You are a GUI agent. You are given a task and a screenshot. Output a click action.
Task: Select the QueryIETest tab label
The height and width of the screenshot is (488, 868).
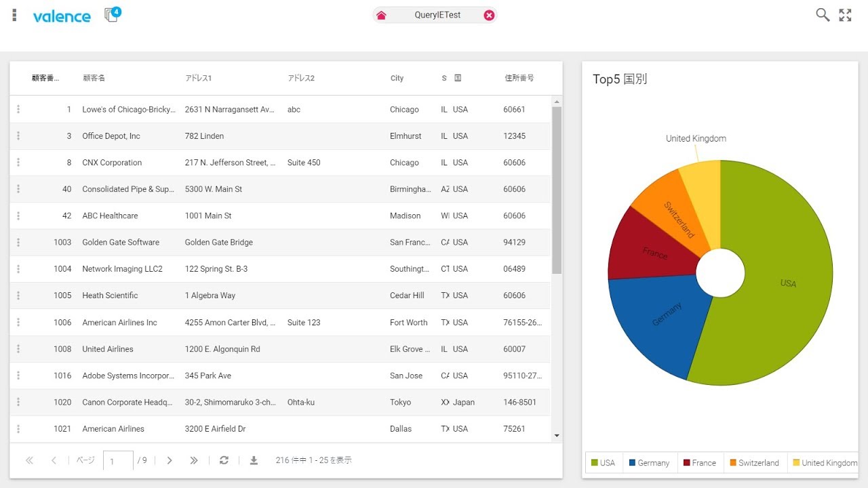click(437, 15)
